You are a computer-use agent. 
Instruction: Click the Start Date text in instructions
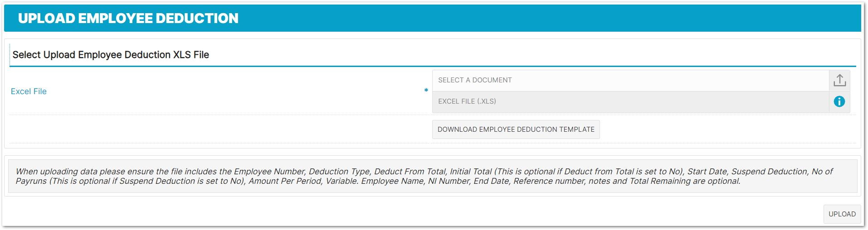click(x=707, y=172)
